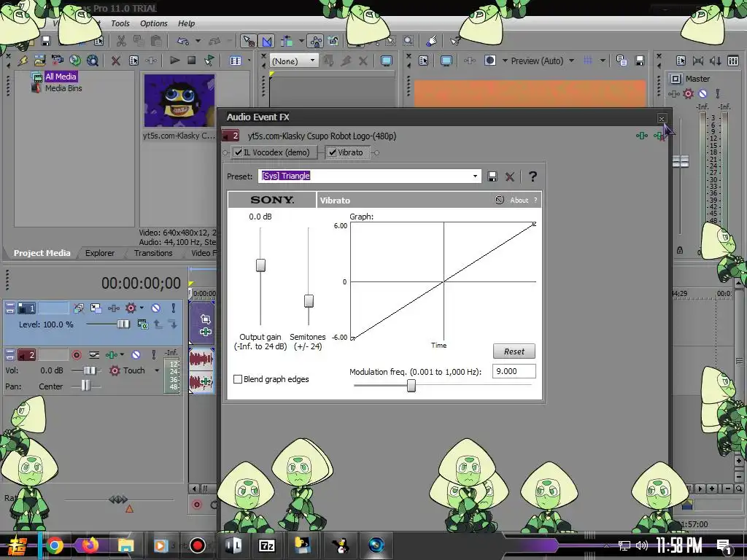Open the Preset dropdown showing Triangle
Image resolution: width=747 pixels, height=560 pixels.
(475, 176)
